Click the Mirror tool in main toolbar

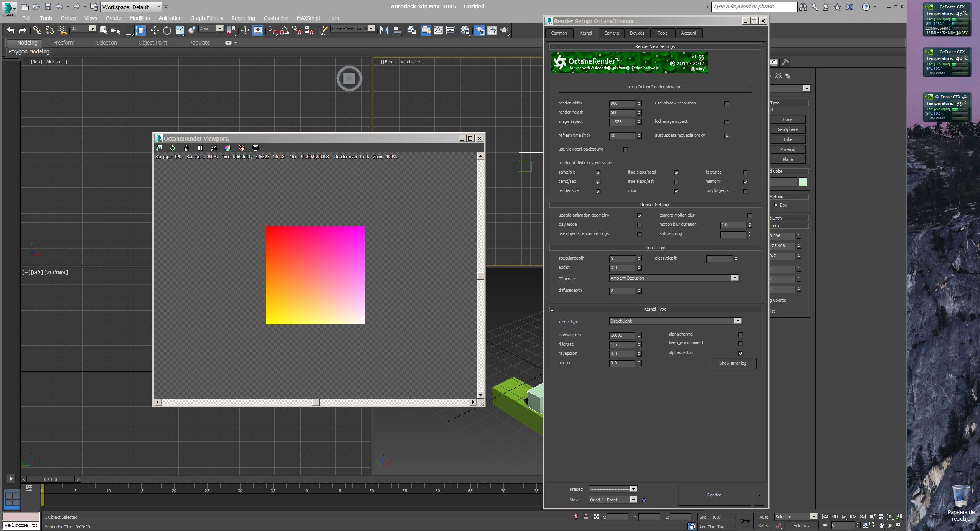point(384,30)
